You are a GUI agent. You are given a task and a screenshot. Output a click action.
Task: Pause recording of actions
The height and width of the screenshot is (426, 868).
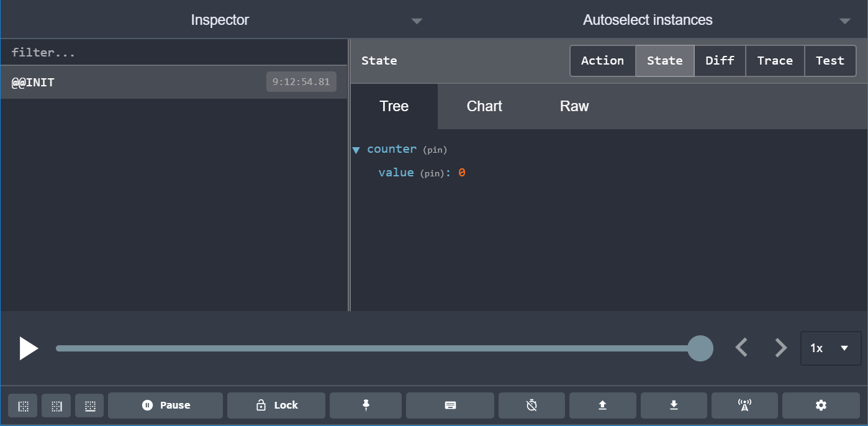165,406
